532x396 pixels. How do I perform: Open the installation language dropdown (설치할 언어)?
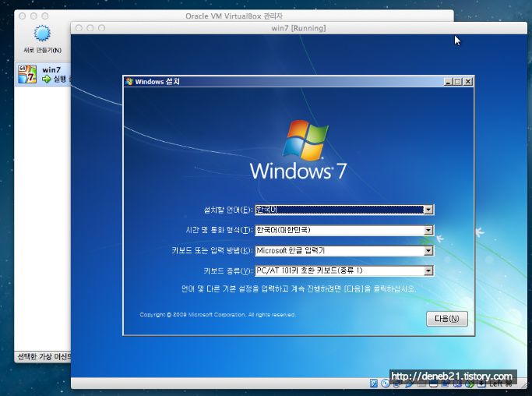428,210
